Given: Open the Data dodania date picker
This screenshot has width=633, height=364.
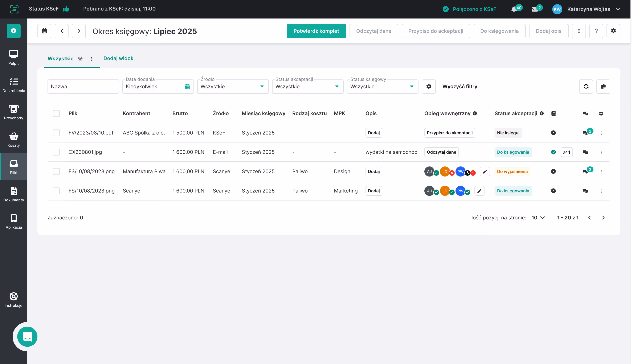Looking at the screenshot, I should point(158,87).
